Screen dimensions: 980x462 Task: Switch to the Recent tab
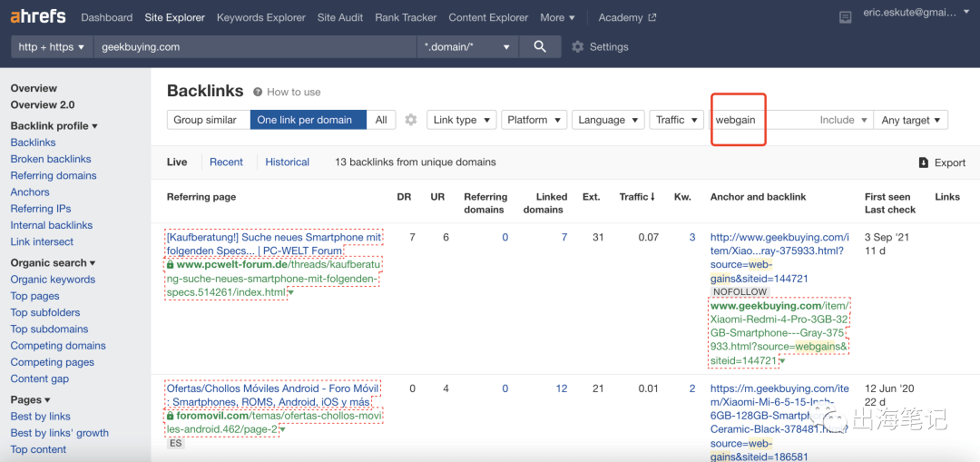coord(226,162)
